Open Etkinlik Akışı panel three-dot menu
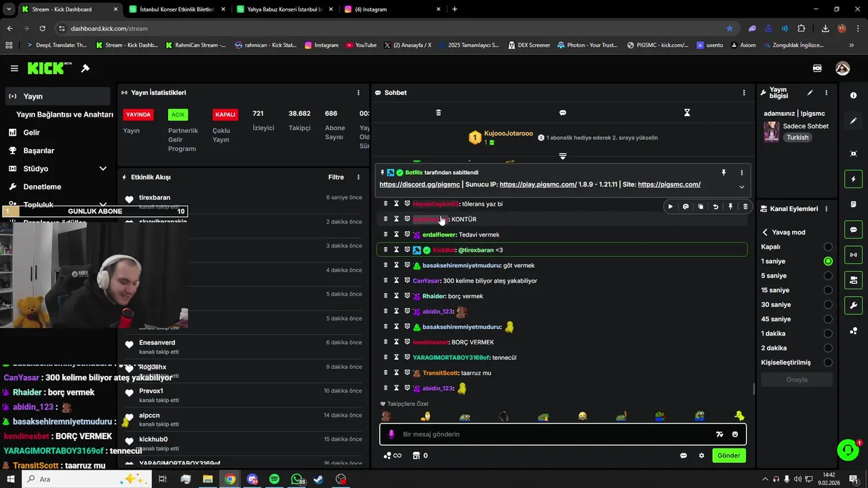The image size is (868, 488). click(359, 178)
